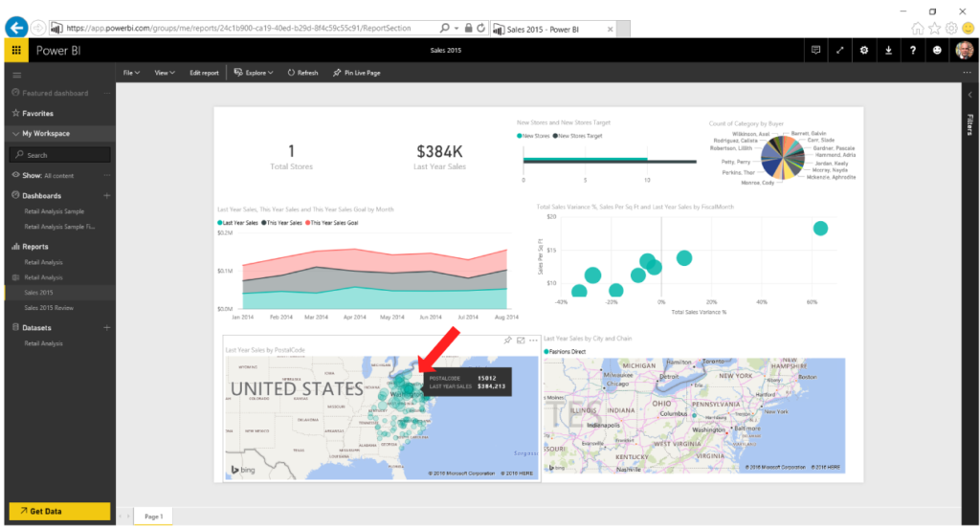Click Pin Live Page

coord(356,73)
